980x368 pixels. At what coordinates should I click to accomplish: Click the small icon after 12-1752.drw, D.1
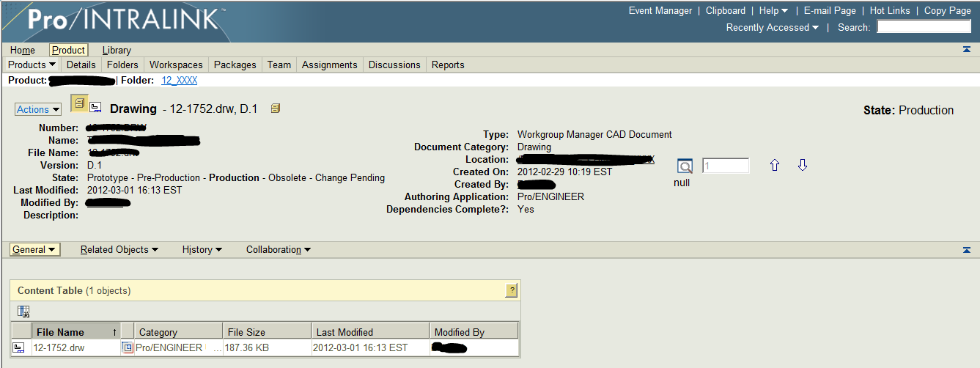point(276,108)
